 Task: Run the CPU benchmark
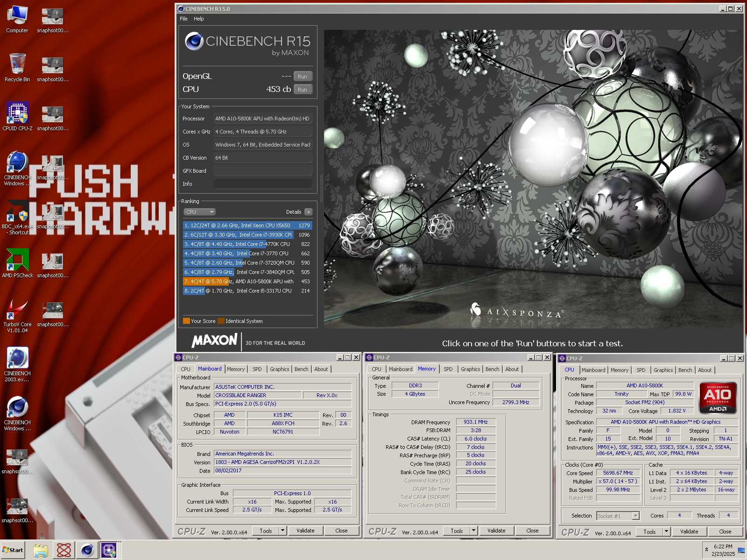pyautogui.click(x=303, y=90)
